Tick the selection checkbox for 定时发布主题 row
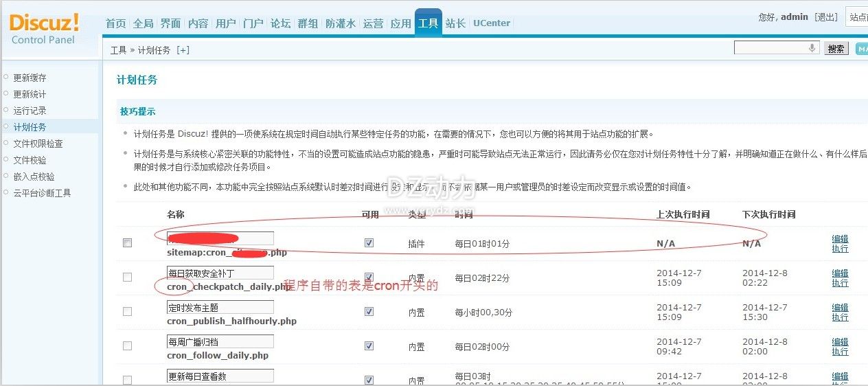The image size is (868, 386). click(x=127, y=312)
